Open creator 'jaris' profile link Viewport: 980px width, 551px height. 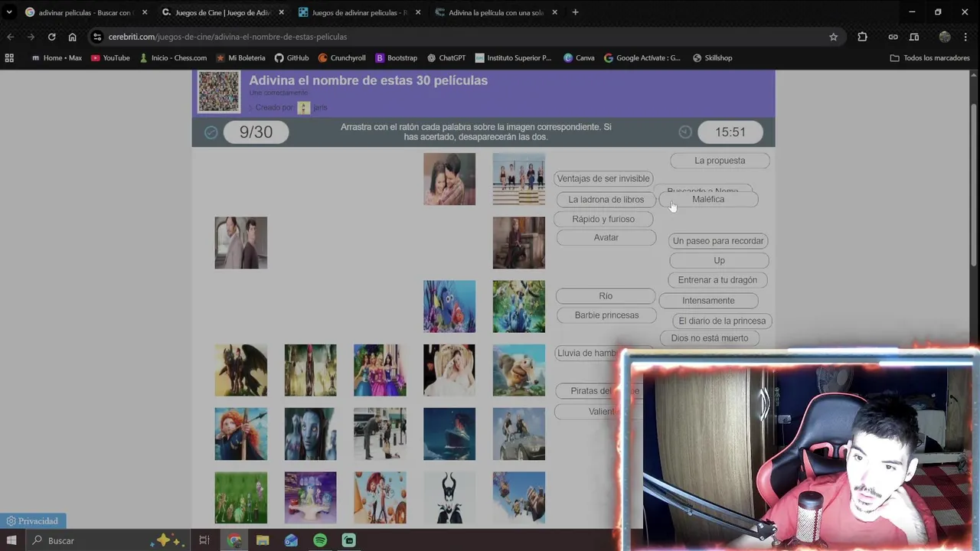[320, 108]
